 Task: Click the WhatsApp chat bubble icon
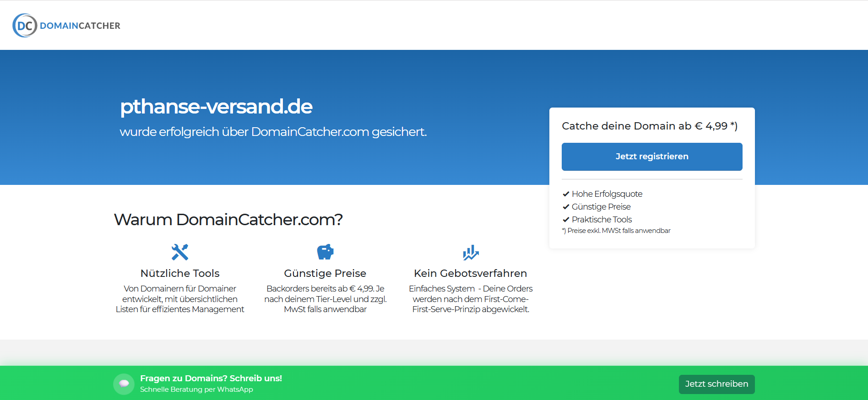click(x=124, y=384)
